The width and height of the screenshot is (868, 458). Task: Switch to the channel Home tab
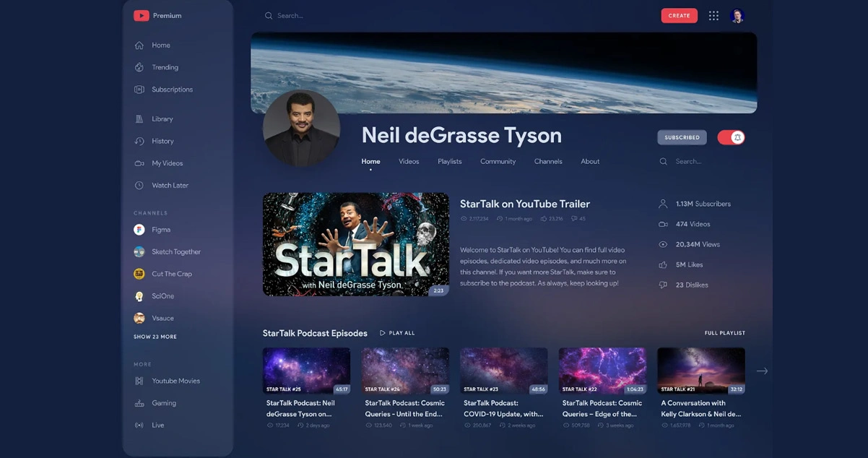(x=370, y=162)
